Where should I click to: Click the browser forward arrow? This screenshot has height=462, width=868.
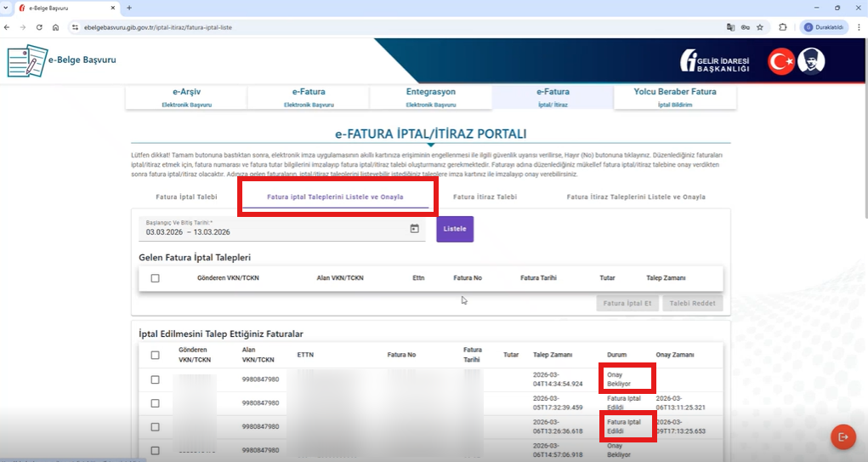(23, 27)
